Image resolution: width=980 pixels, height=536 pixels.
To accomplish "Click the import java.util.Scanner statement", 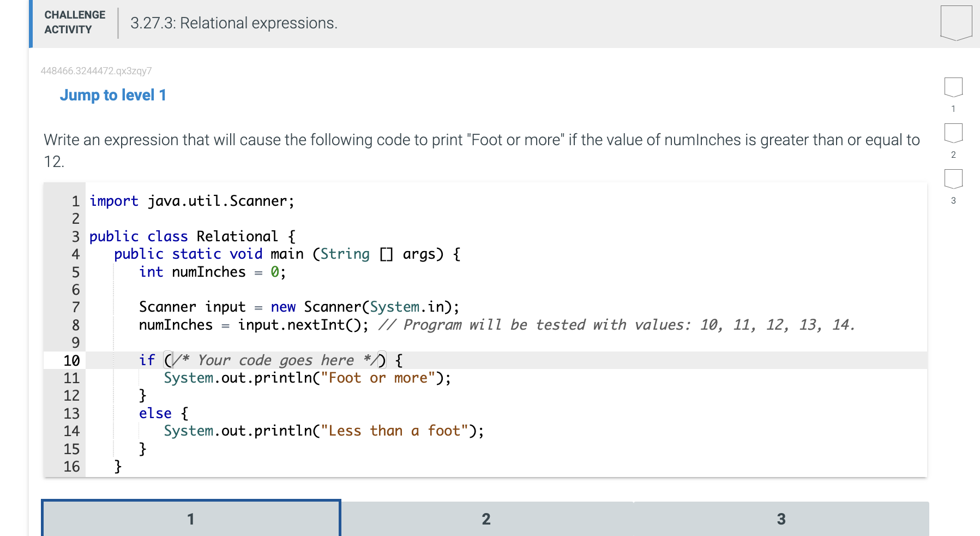I will pyautogui.click(x=191, y=201).
